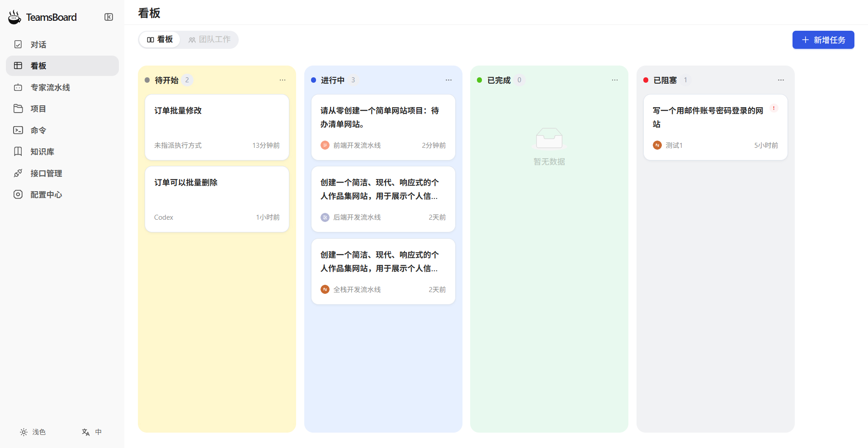Image resolution: width=868 pixels, height=448 pixels.
Task: Open 专家流水线 in the sidebar
Action: tap(62, 87)
